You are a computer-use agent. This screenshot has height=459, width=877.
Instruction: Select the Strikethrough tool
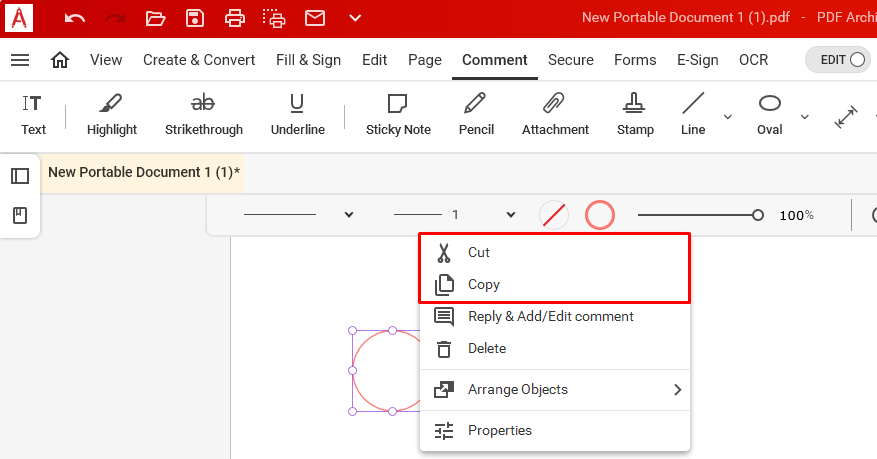click(x=204, y=115)
